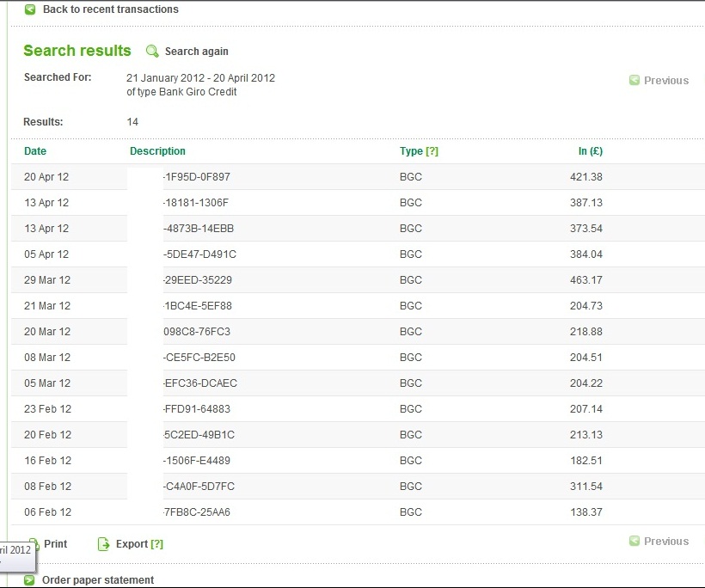Go to Previous page using the top link
705x588 pixels.
point(665,81)
